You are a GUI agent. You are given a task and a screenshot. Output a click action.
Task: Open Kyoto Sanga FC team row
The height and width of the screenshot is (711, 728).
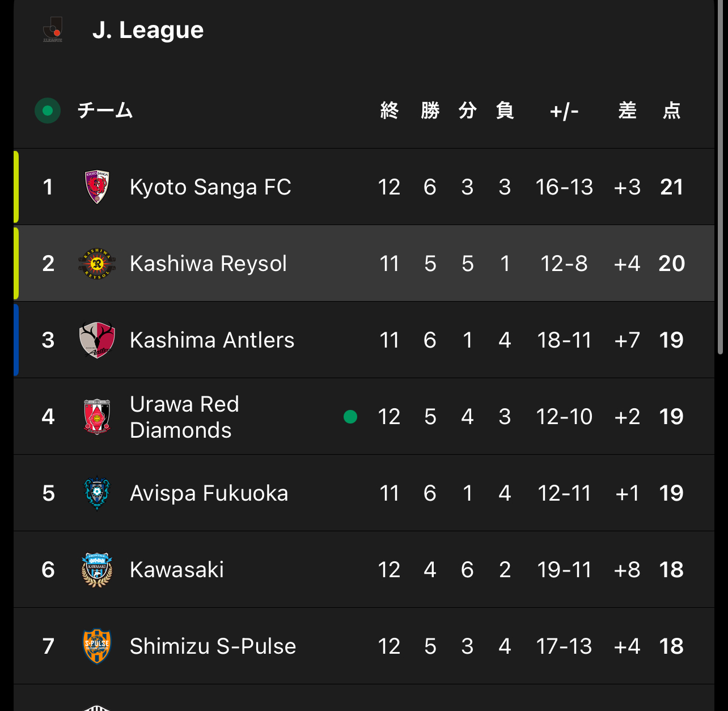click(364, 187)
